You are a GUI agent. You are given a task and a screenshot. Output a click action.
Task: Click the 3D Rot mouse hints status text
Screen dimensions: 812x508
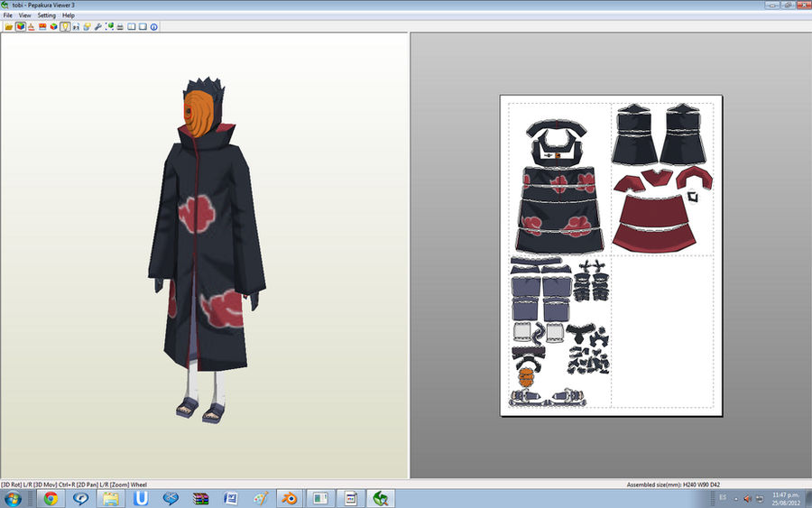(x=74, y=485)
